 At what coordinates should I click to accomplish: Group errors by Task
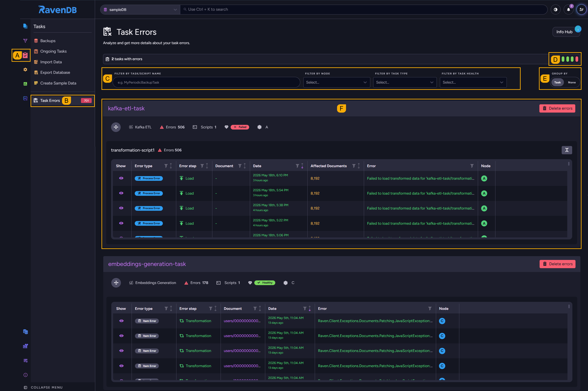point(557,82)
